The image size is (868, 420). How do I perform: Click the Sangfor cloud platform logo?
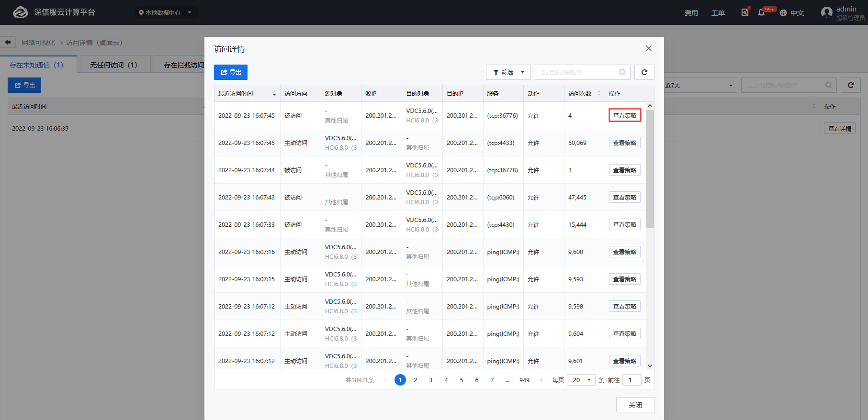click(21, 12)
